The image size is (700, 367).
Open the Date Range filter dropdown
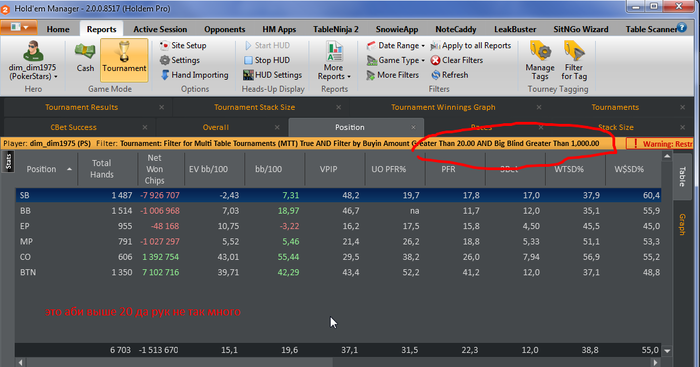[x=395, y=45]
